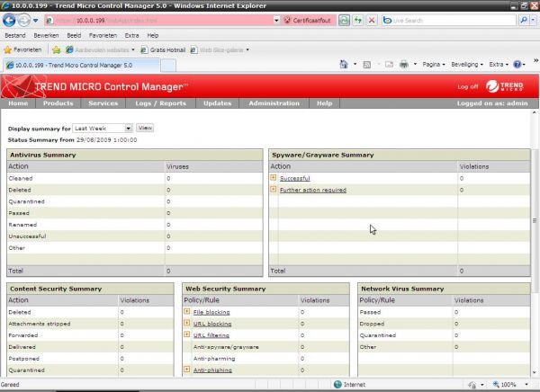Image resolution: width=540 pixels, height=392 pixels.
Task: Click the URL blocking link
Action: pyautogui.click(x=212, y=324)
